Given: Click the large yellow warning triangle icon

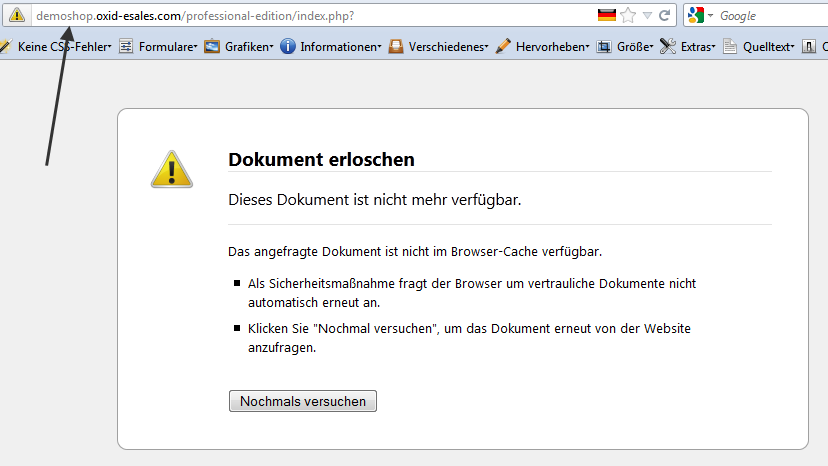Looking at the screenshot, I should pos(171,170).
